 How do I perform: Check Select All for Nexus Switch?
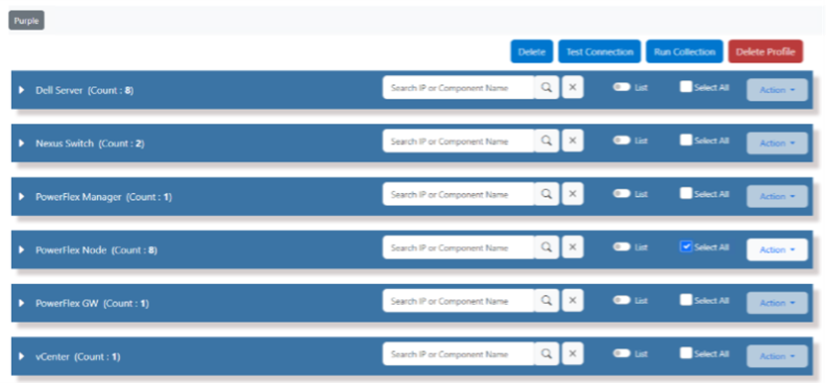[686, 140]
